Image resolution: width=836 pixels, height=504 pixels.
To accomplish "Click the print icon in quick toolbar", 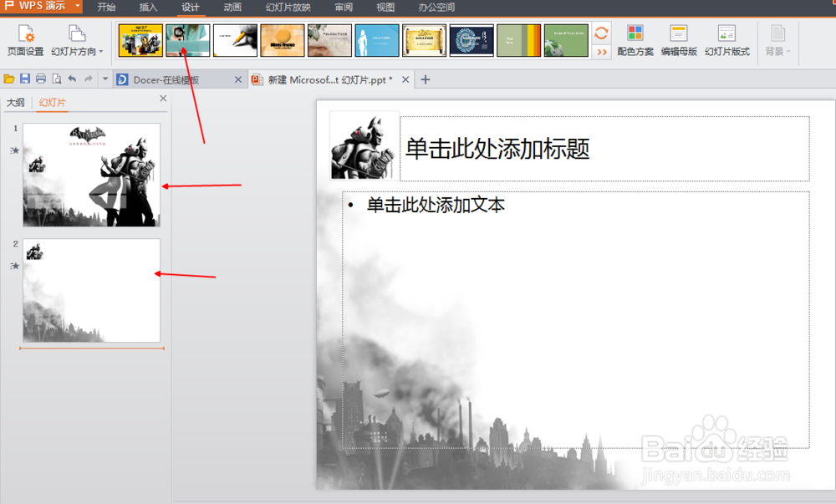I will click(x=40, y=79).
